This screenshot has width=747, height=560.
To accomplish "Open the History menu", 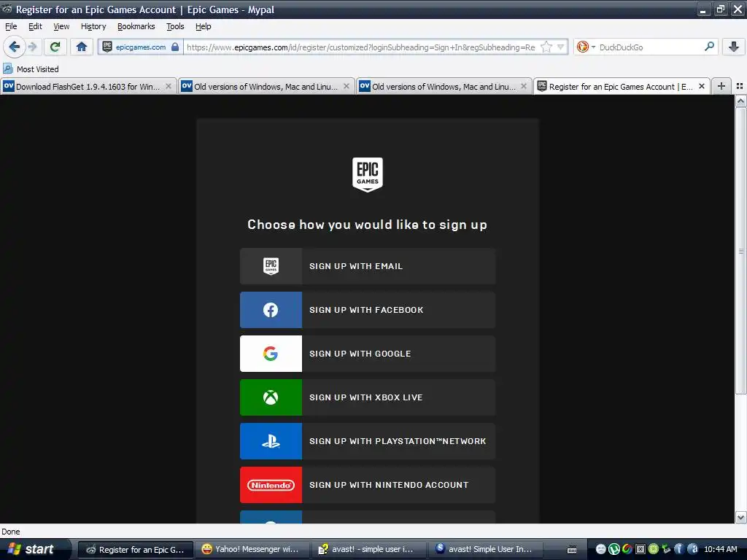I will click(x=93, y=26).
